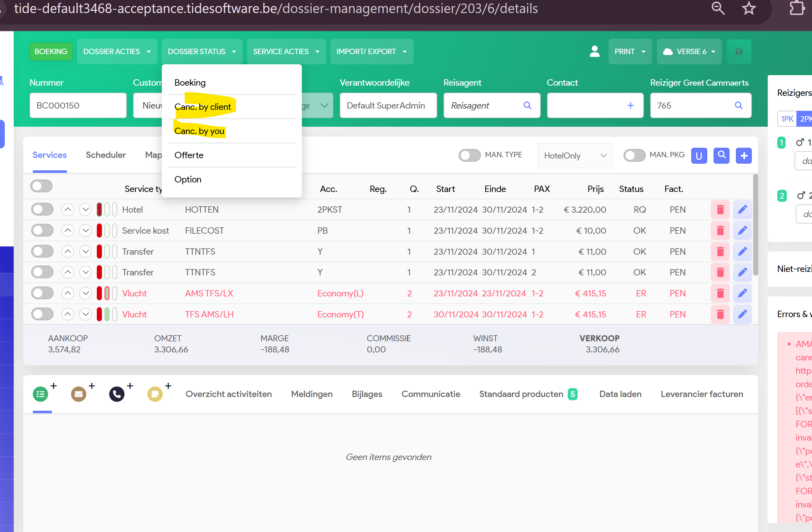Edit the Service kost FILECOST row
The width and height of the screenshot is (812, 532).
pos(742,231)
